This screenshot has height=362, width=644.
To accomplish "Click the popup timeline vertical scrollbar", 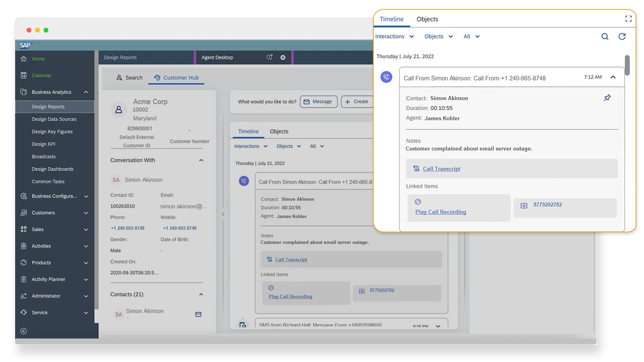I will click(x=627, y=65).
